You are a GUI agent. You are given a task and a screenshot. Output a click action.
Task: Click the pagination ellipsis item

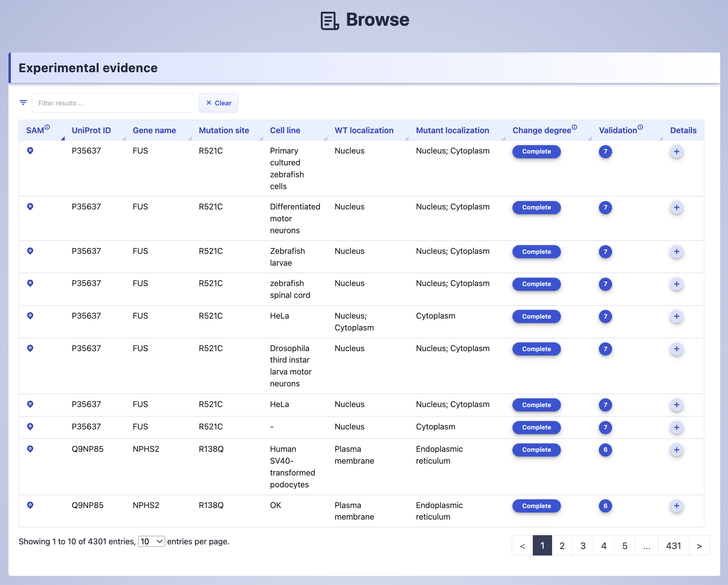click(647, 546)
